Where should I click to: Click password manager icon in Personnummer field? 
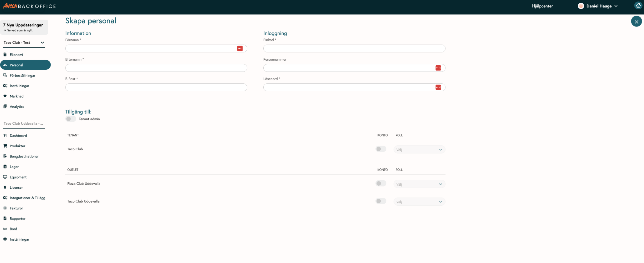click(x=438, y=68)
